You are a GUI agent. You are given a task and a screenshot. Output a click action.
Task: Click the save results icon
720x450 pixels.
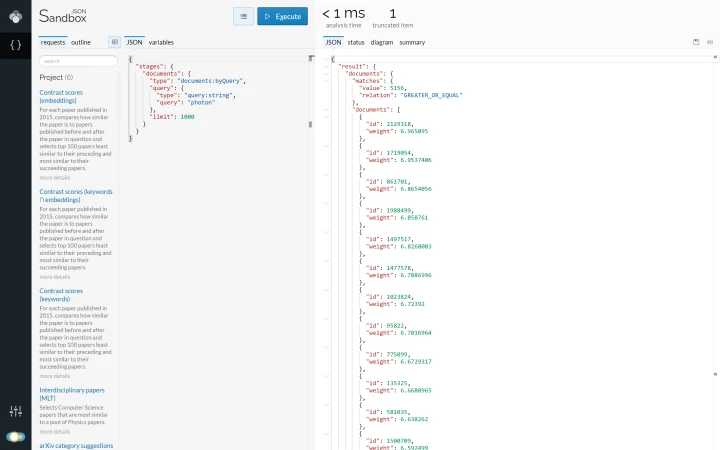(x=696, y=42)
